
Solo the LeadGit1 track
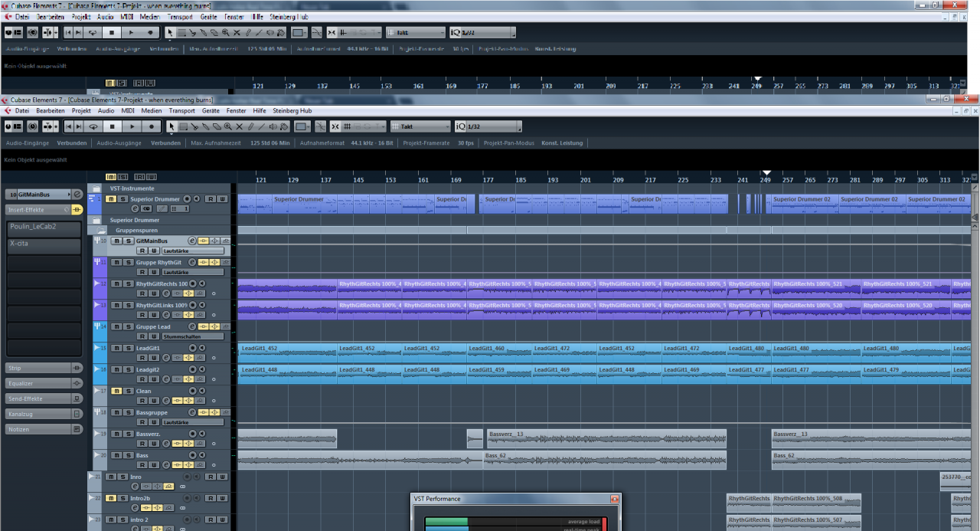(x=129, y=348)
